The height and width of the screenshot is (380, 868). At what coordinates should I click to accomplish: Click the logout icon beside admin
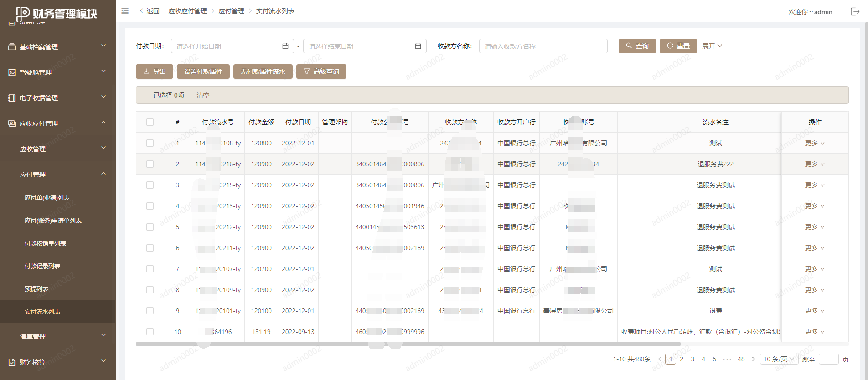(855, 11)
